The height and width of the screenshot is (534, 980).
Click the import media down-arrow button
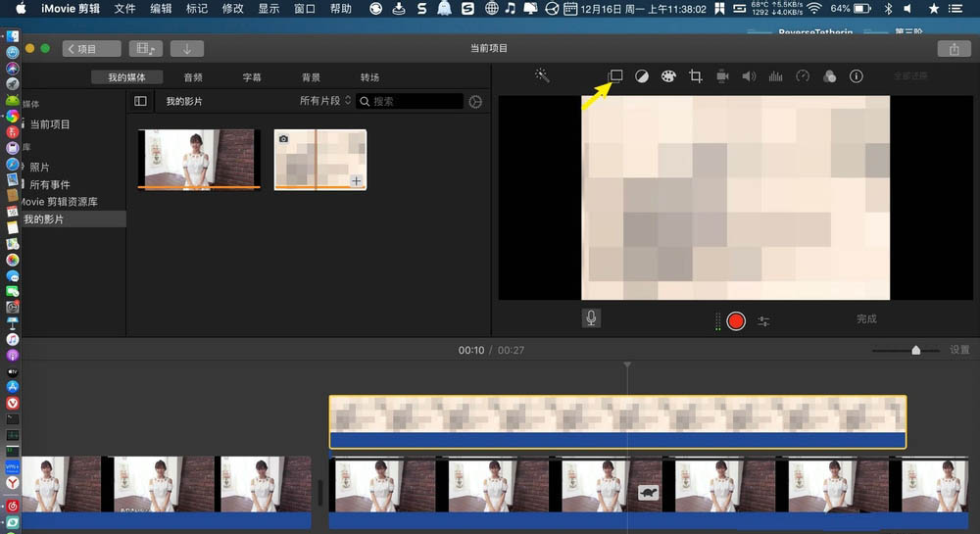[186, 49]
